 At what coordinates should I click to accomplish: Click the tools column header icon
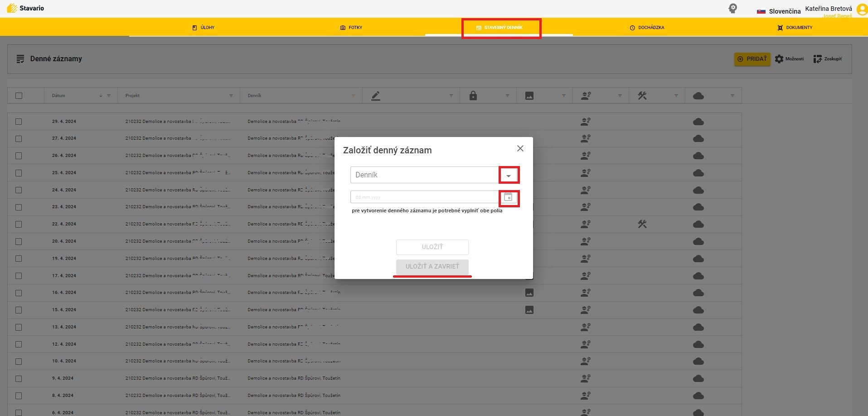pos(642,96)
